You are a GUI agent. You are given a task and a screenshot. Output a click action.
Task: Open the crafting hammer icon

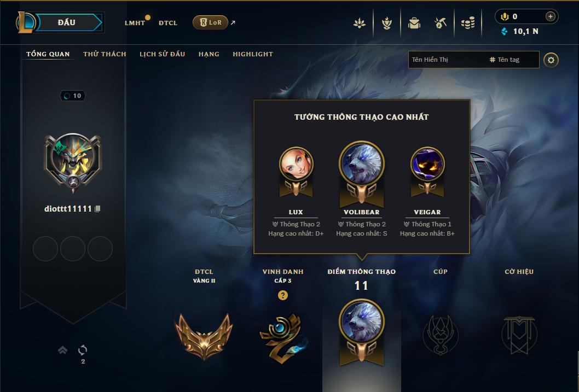click(x=441, y=23)
